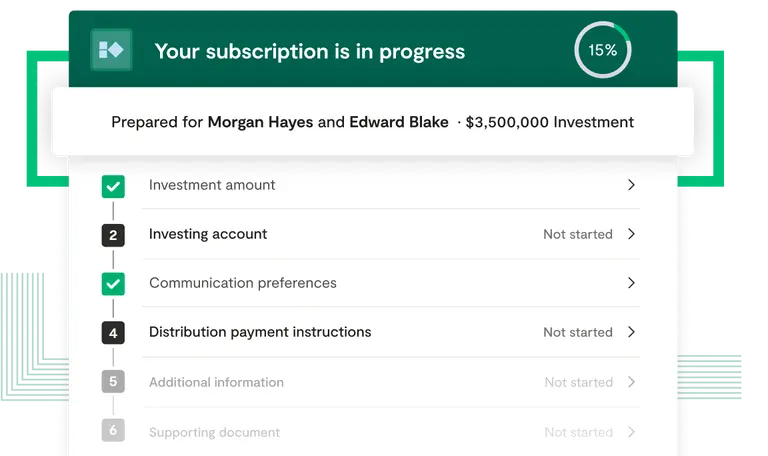Expand the Investment amount row chevron
768x456 pixels.
pyautogui.click(x=631, y=185)
